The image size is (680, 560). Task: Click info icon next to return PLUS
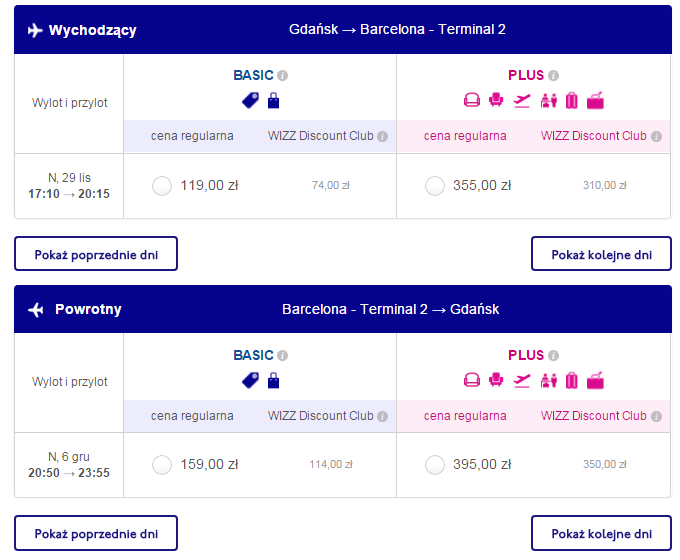pos(553,356)
